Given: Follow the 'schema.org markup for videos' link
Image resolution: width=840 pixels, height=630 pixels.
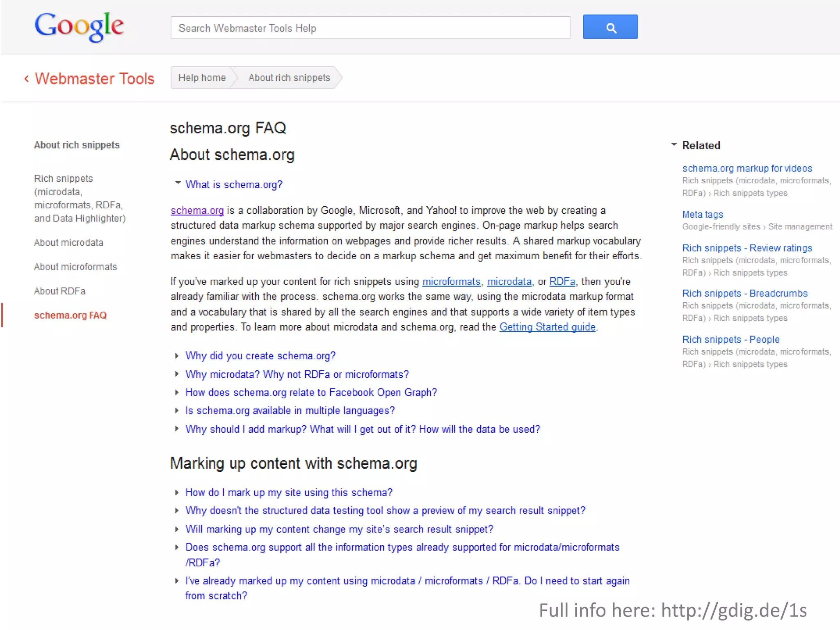Looking at the screenshot, I should (x=747, y=169).
